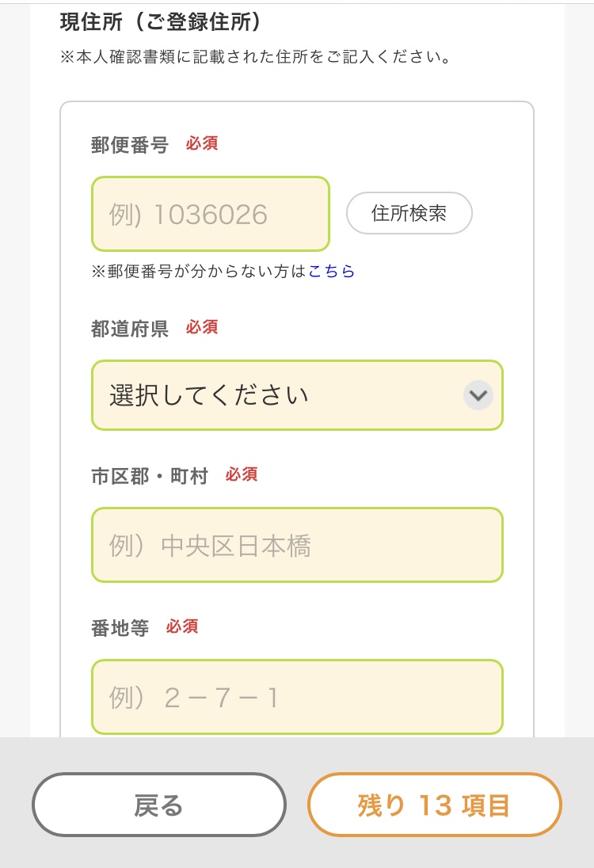Click the 都道府県 field label

pyautogui.click(x=130, y=329)
